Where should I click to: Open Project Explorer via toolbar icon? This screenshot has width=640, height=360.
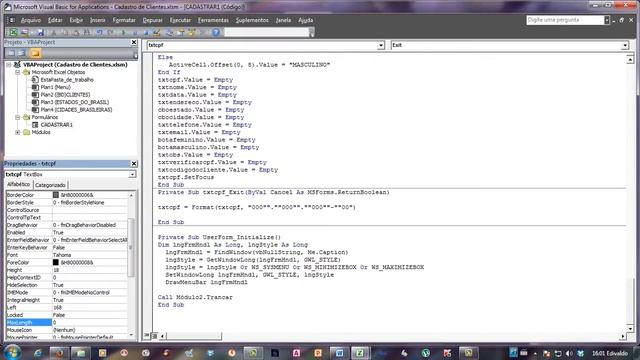click(169, 32)
